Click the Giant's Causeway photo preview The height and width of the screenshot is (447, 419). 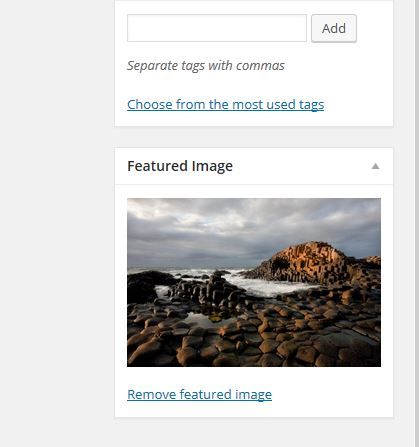pos(254,283)
